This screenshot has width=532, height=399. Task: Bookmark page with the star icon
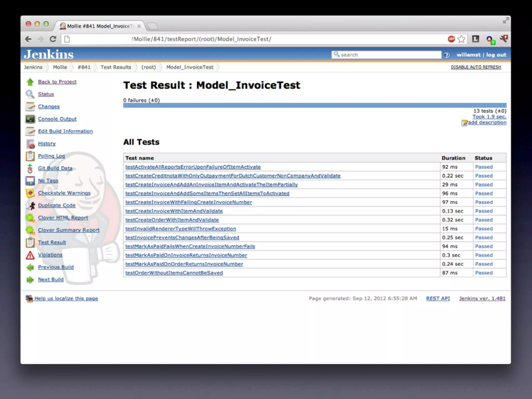(461, 39)
